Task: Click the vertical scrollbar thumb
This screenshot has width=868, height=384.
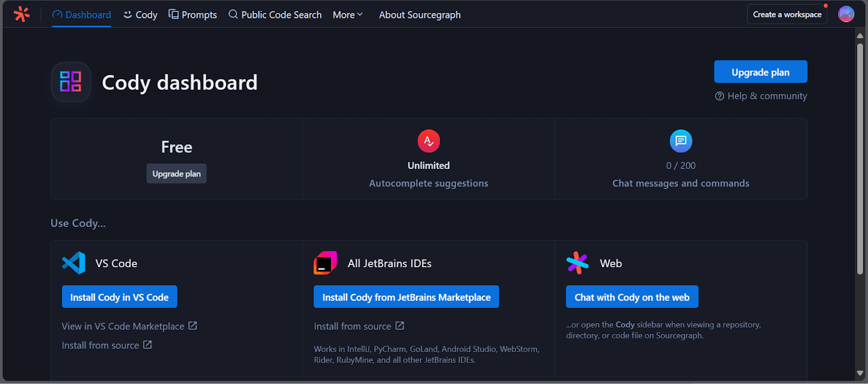Action: pyautogui.click(x=860, y=159)
